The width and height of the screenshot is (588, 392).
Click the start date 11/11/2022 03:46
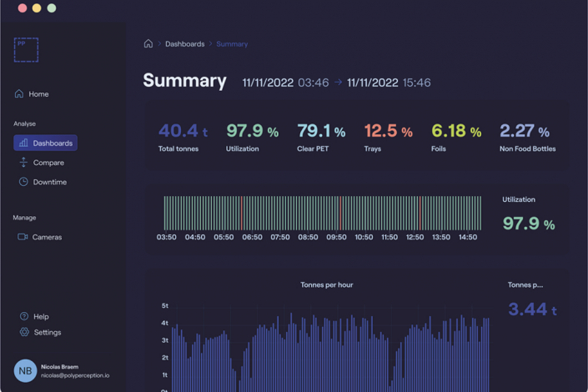pyautogui.click(x=285, y=83)
